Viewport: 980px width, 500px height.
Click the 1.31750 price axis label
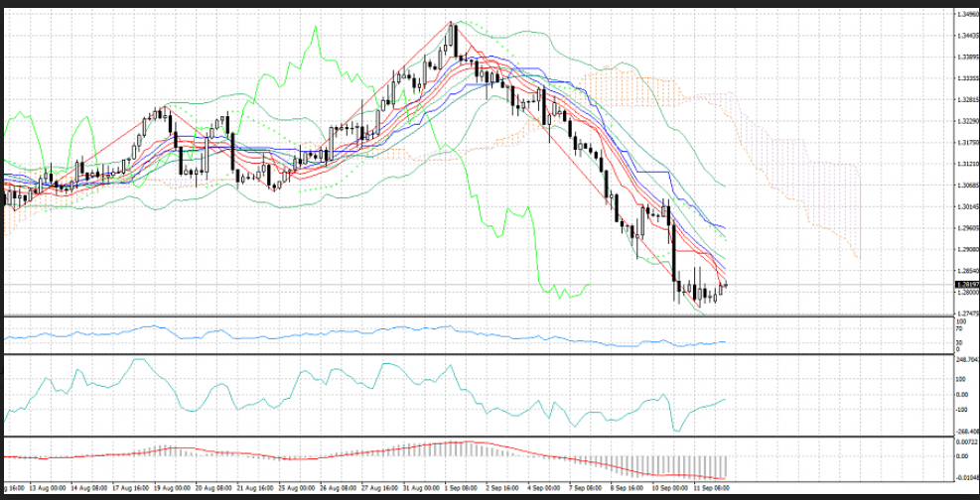click(x=966, y=143)
